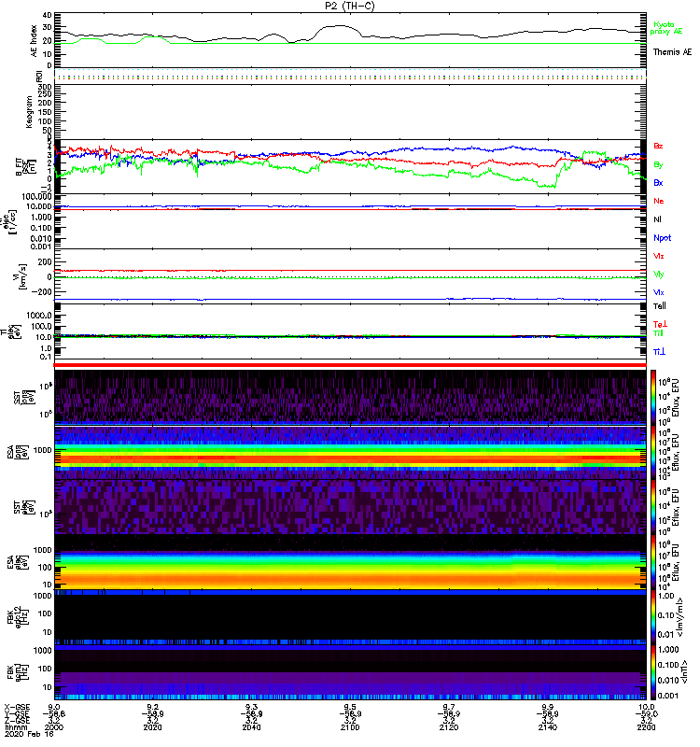Click the "<|nT|>" color bar label
700x747 pixels.
pos(686,671)
